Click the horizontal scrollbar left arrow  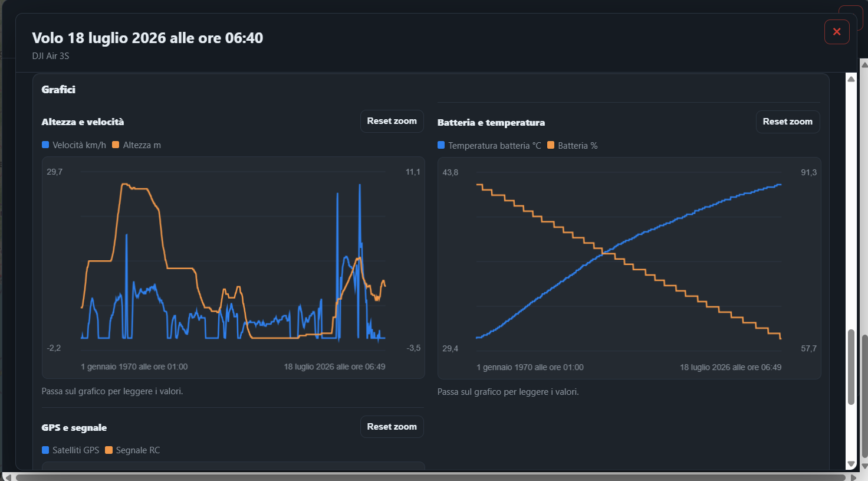[x=7, y=477]
